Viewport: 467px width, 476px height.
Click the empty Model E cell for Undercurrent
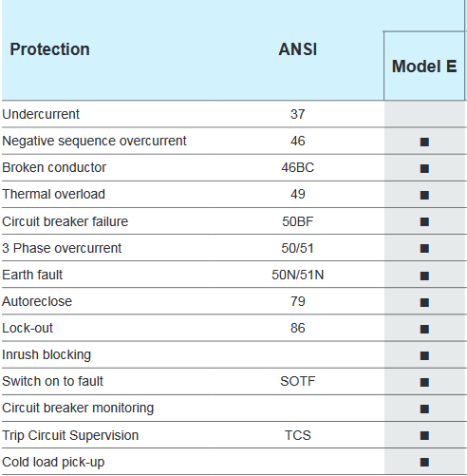(424, 114)
